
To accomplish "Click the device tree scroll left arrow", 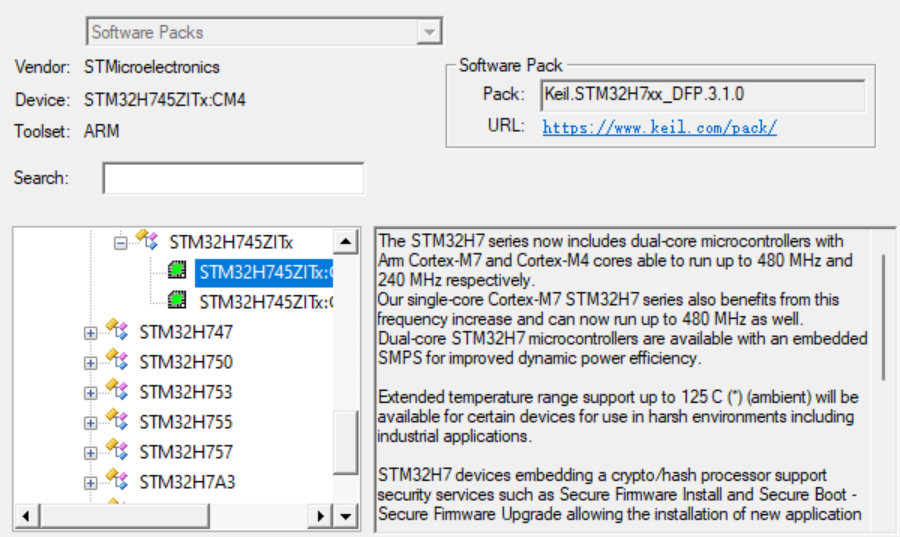I will tap(26, 516).
